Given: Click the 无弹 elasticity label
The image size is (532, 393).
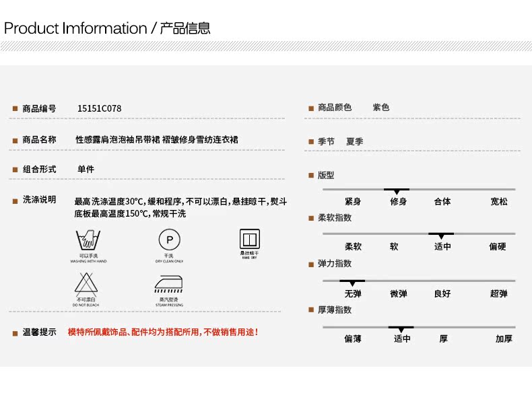Looking at the screenshot, I should click(x=353, y=293).
